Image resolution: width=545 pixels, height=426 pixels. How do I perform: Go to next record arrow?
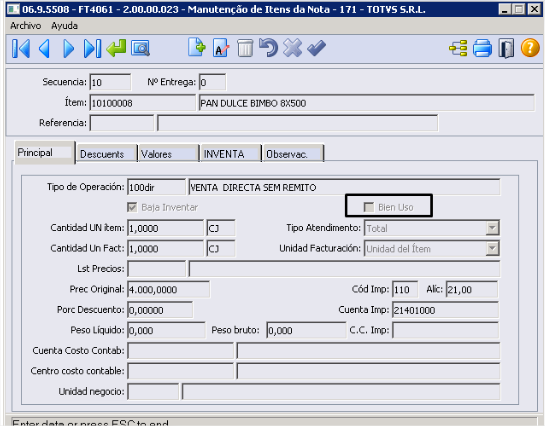click(68, 48)
